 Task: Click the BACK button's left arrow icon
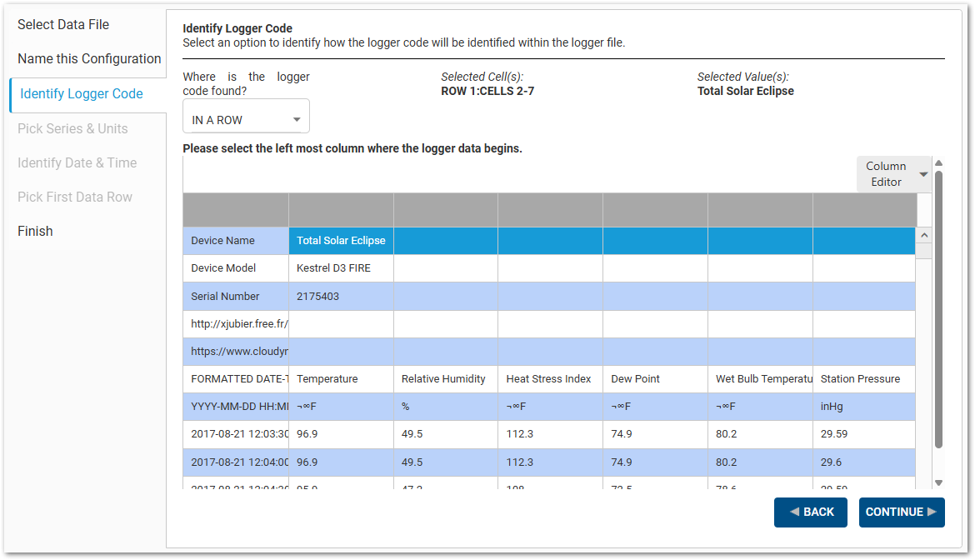pos(793,512)
